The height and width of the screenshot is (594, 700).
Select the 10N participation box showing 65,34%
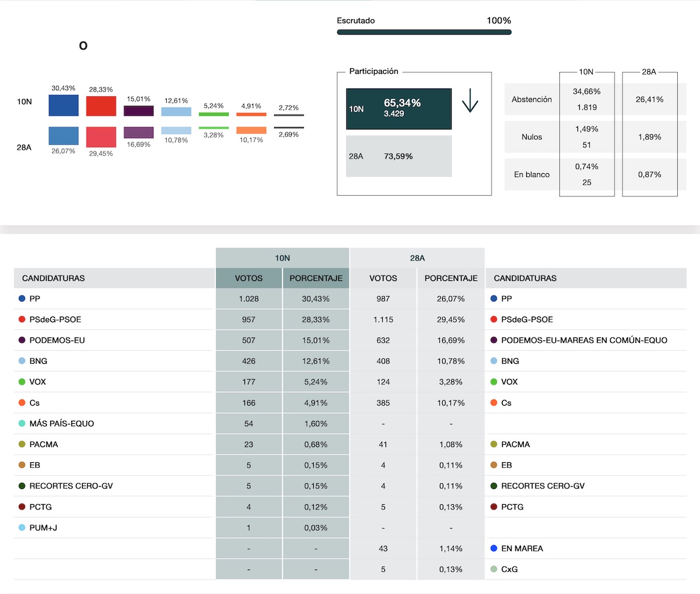coord(399,109)
